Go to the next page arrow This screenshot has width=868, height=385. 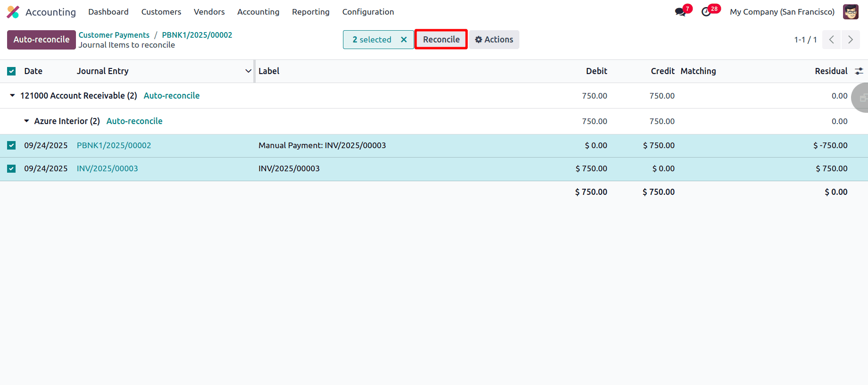pos(850,40)
